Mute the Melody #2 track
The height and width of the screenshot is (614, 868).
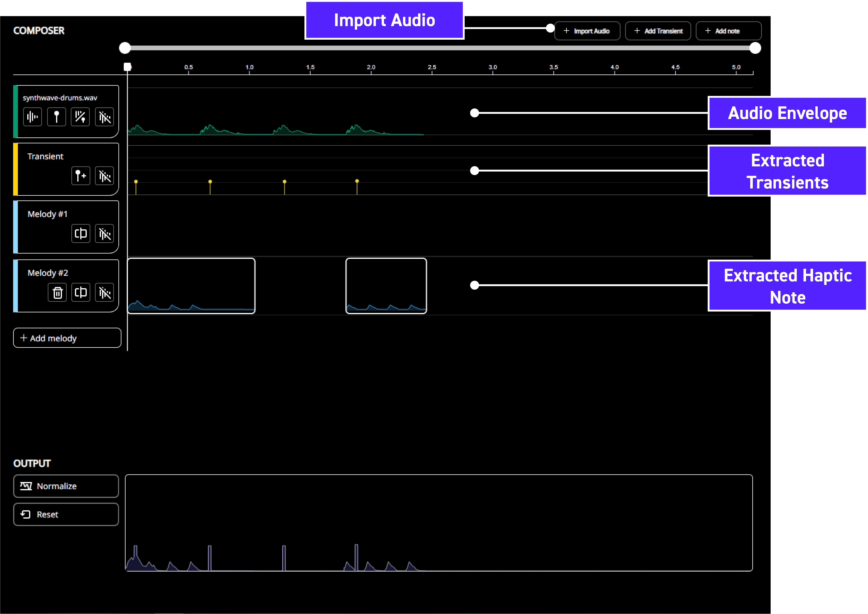pyautogui.click(x=104, y=293)
